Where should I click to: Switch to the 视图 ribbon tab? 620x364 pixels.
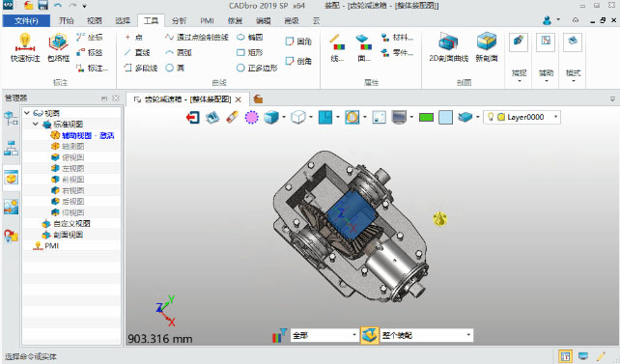click(x=94, y=20)
